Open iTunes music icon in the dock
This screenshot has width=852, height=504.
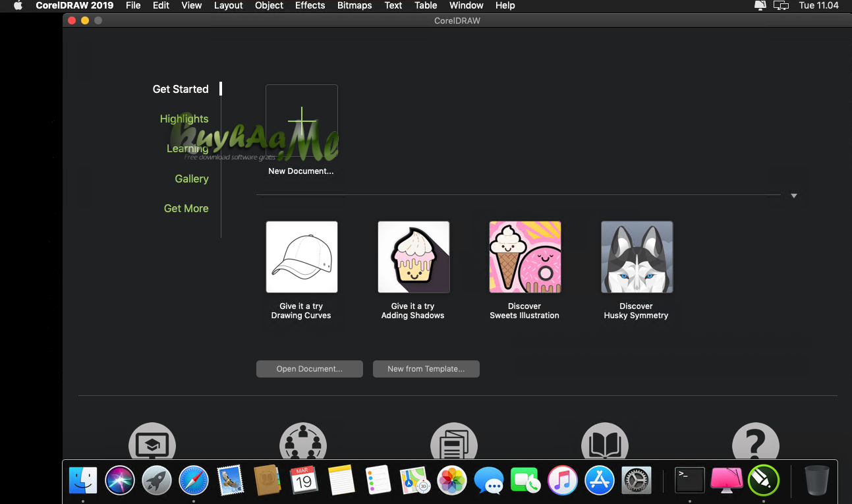563,480
